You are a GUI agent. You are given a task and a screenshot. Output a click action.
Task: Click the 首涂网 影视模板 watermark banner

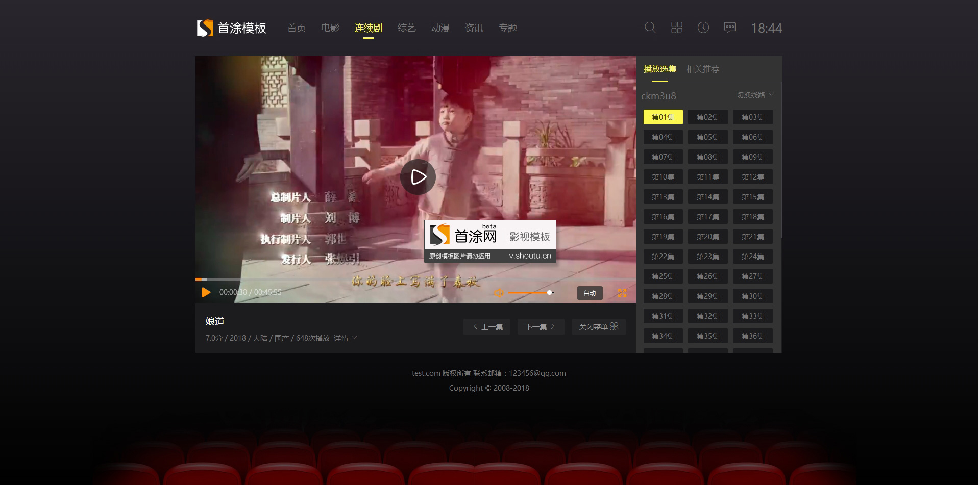point(490,242)
